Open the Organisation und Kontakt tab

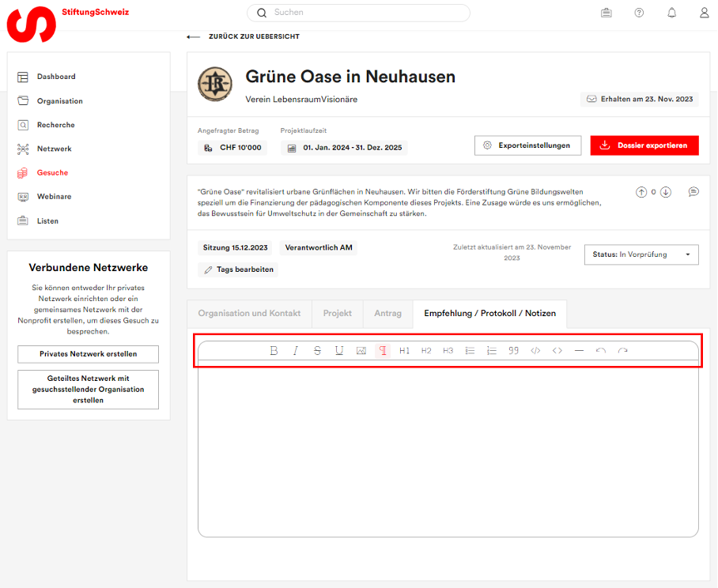[x=249, y=313]
